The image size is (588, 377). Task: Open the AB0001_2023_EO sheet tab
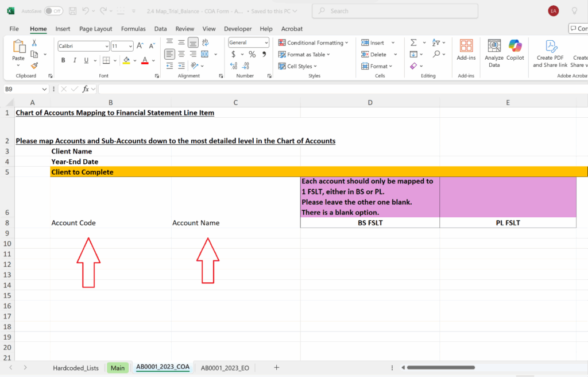tap(225, 368)
